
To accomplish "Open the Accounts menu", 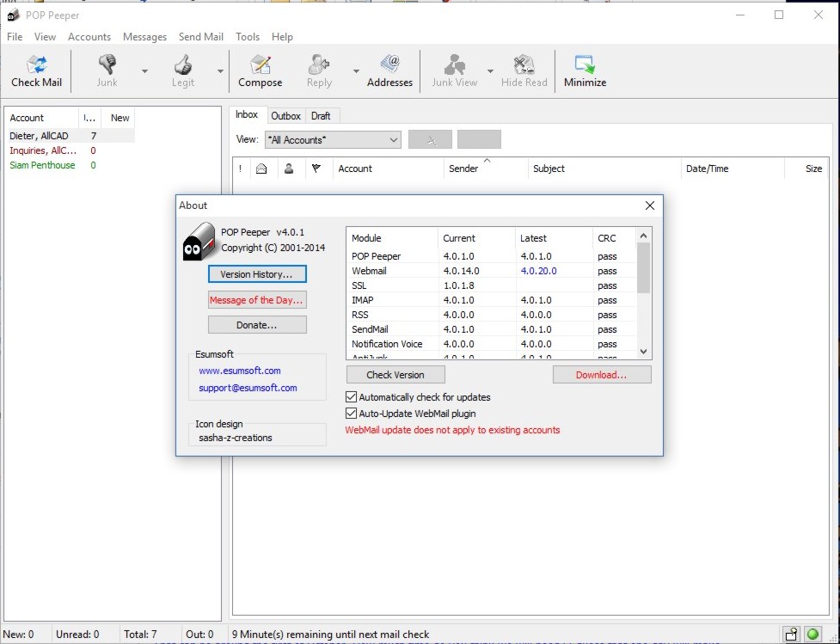I will coord(89,36).
